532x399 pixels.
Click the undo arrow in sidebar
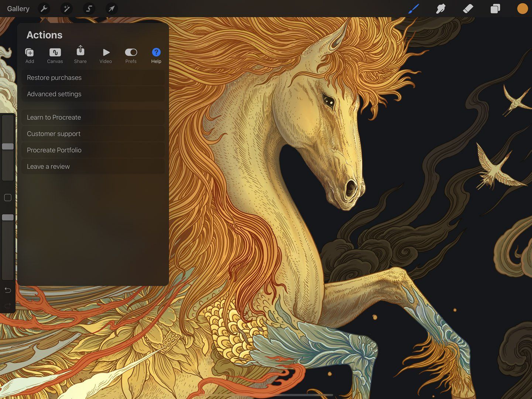pos(8,290)
